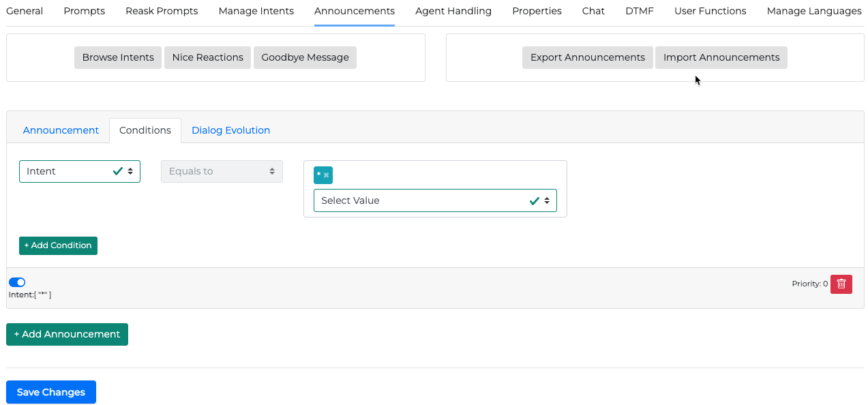The width and height of the screenshot is (868, 405).
Task: Click Import Announcements
Action: [721, 57]
